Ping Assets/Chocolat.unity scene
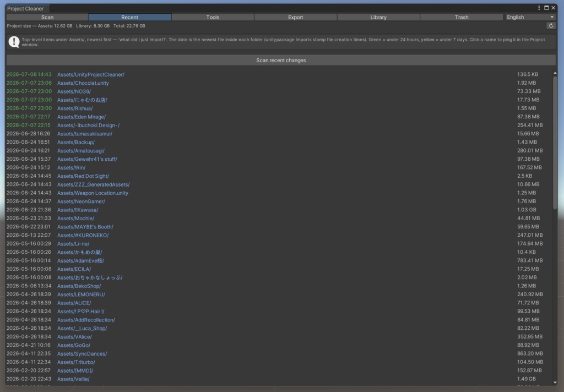 pos(83,83)
